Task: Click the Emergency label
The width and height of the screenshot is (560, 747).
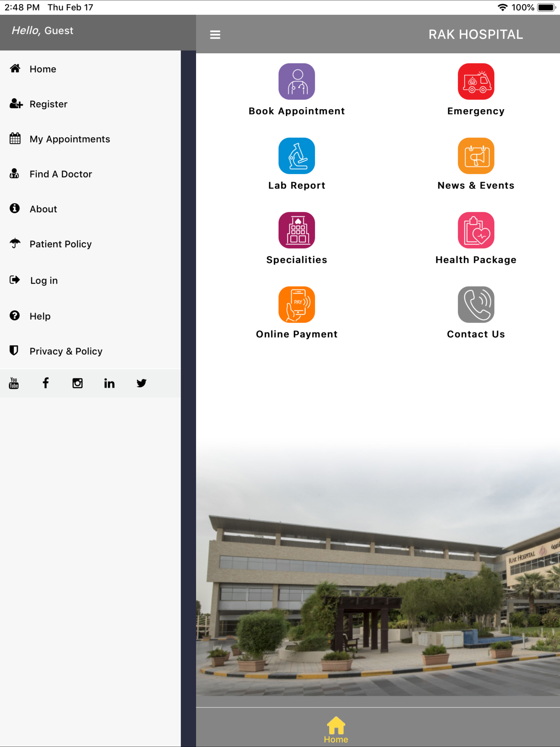Action: click(x=476, y=111)
